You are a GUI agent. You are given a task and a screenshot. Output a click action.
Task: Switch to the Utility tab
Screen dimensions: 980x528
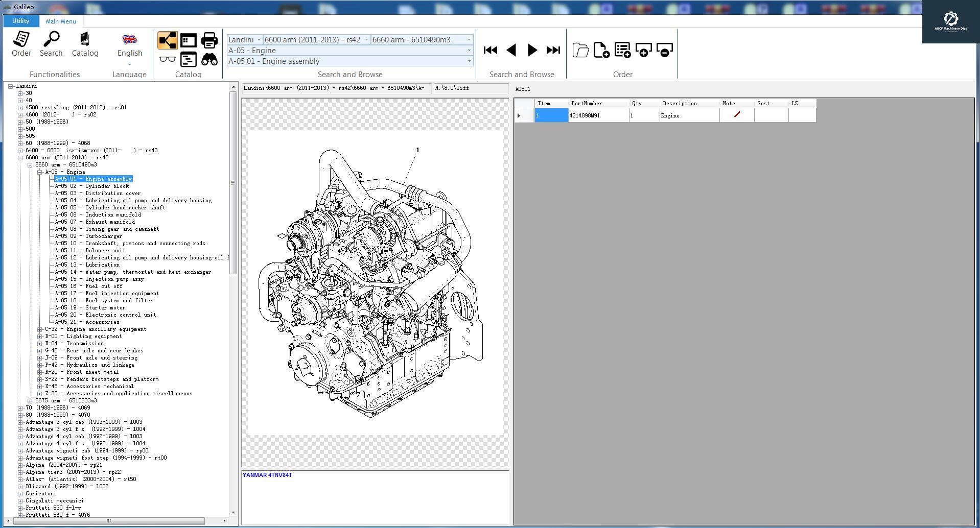[x=20, y=21]
